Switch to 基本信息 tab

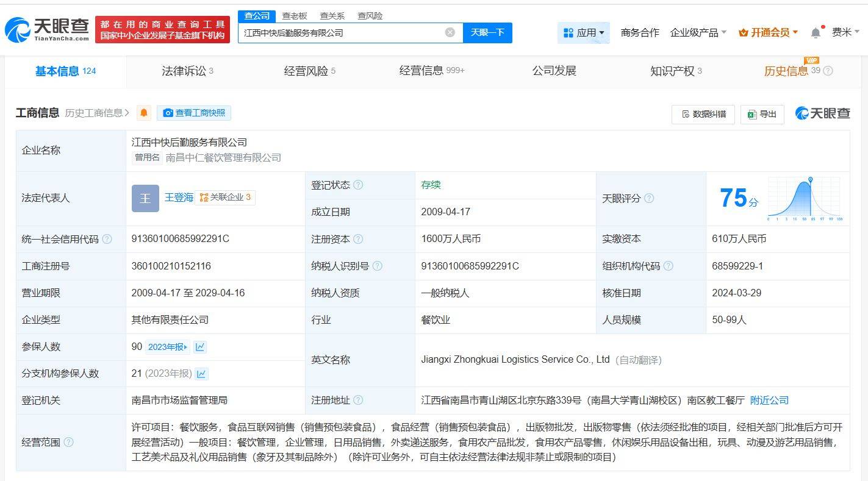[x=65, y=71]
